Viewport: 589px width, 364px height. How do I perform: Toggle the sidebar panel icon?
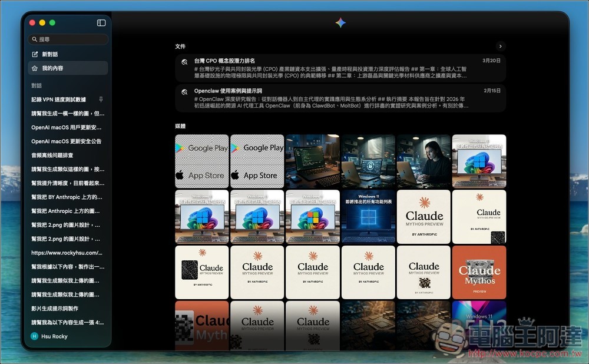click(101, 23)
